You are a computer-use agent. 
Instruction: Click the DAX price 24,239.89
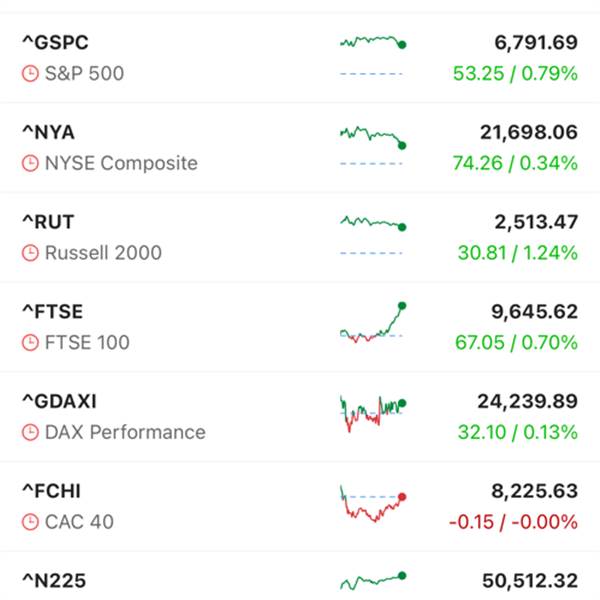coord(521,402)
